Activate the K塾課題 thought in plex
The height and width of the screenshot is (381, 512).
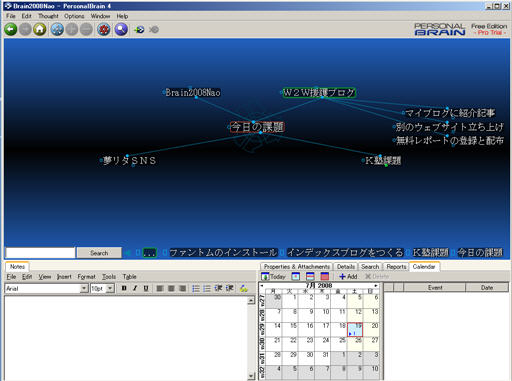[383, 161]
